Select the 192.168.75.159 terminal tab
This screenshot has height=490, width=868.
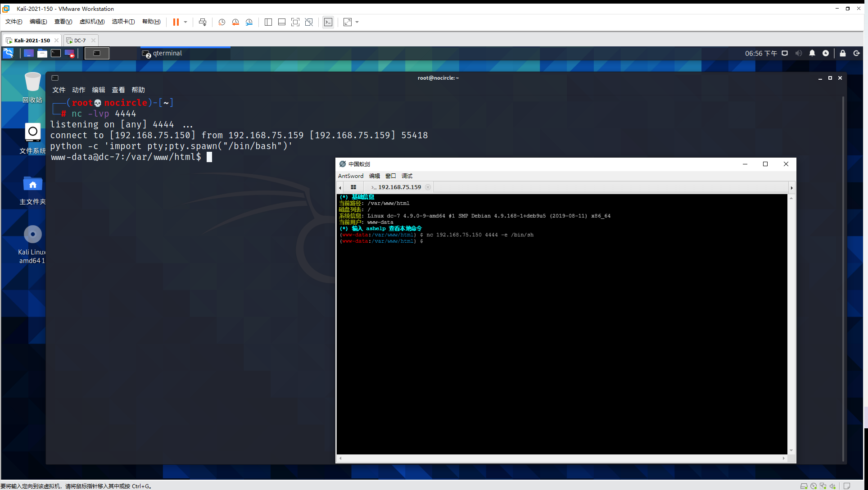[397, 187]
